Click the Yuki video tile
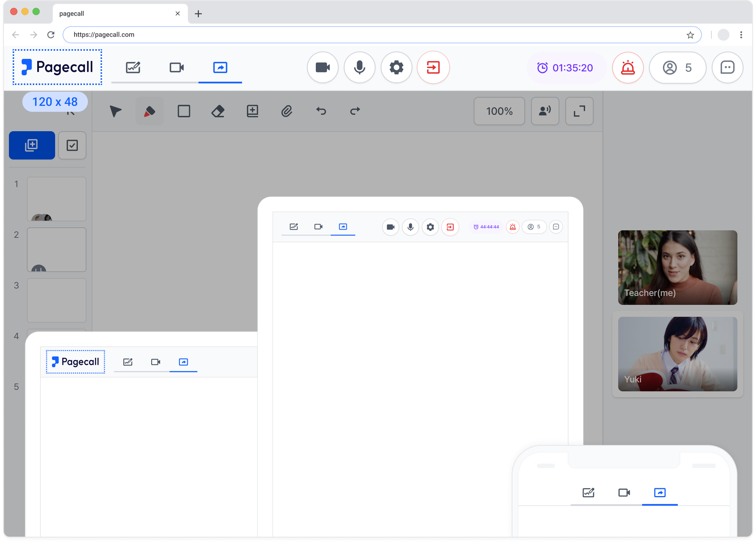 click(677, 354)
